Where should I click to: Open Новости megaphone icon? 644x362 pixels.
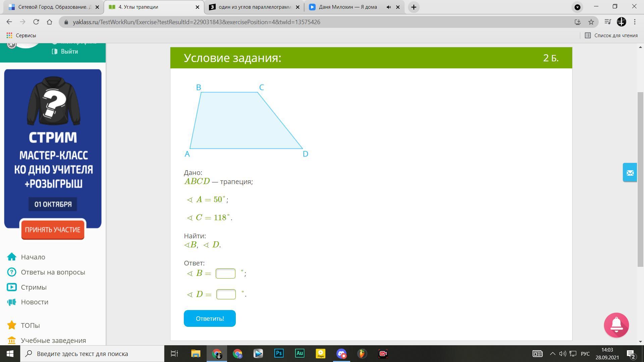click(x=12, y=302)
